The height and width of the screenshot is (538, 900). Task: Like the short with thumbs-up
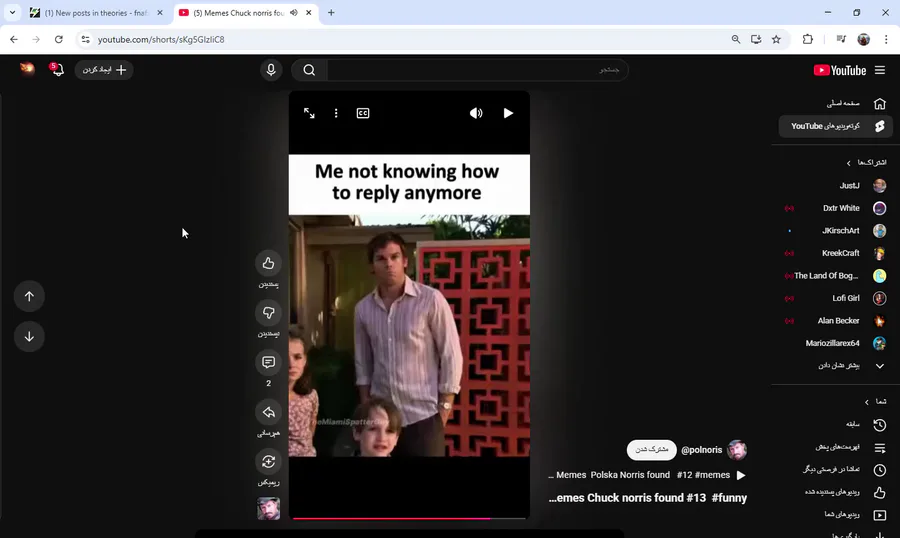point(268,263)
